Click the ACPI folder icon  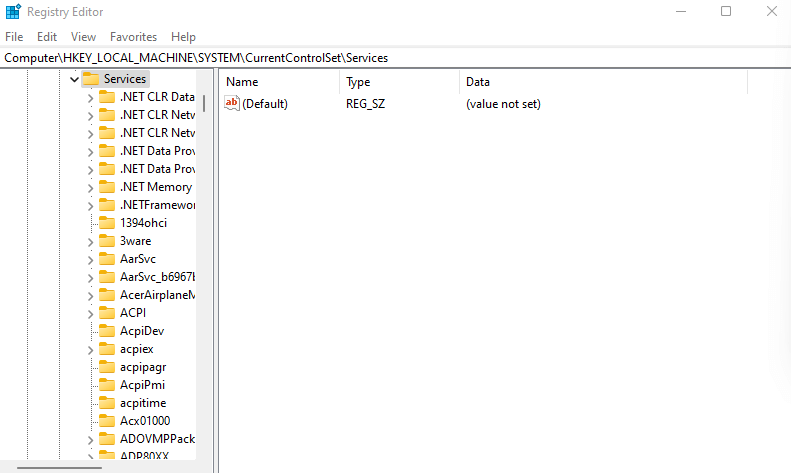(x=107, y=313)
